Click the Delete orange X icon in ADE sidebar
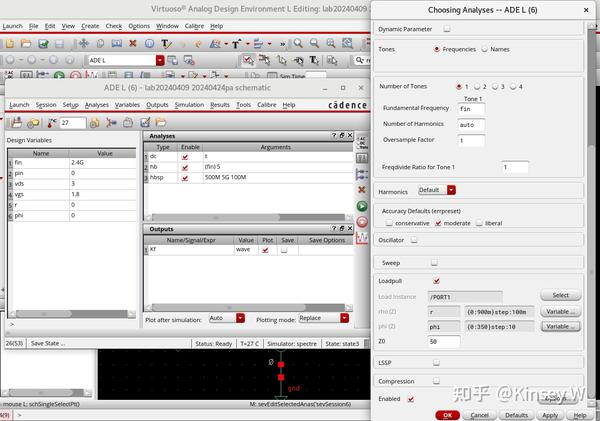The height and width of the screenshot is (421, 600). point(362,190)
